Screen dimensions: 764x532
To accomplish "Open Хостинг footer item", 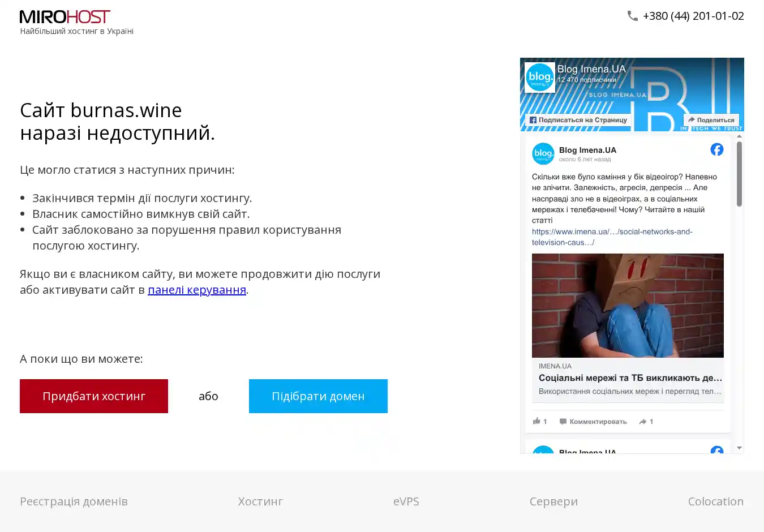I will point(260,501).
